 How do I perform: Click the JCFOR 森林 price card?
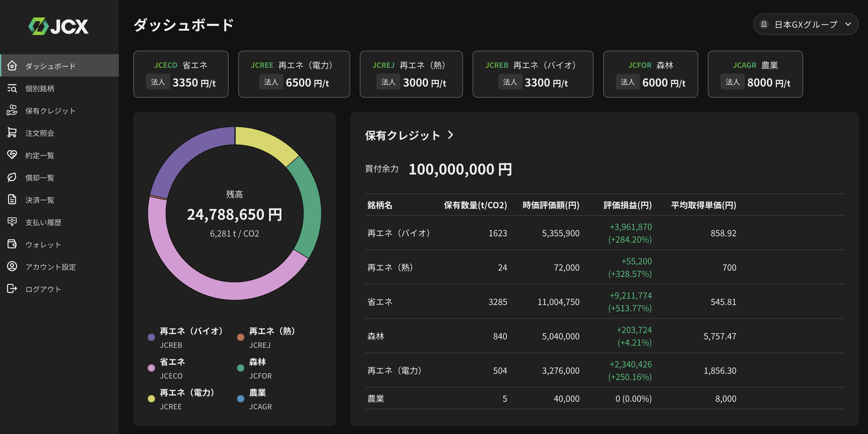[x=650, y=74]
